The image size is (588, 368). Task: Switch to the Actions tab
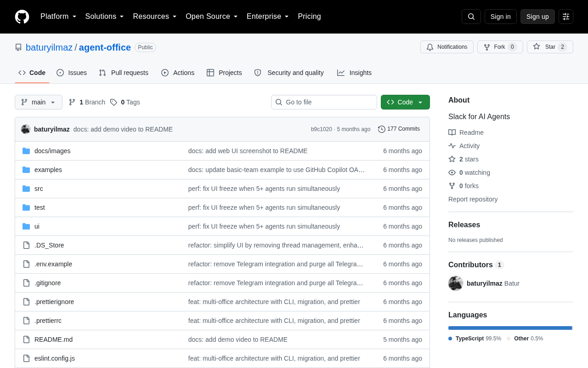click(x=178, y=73)
